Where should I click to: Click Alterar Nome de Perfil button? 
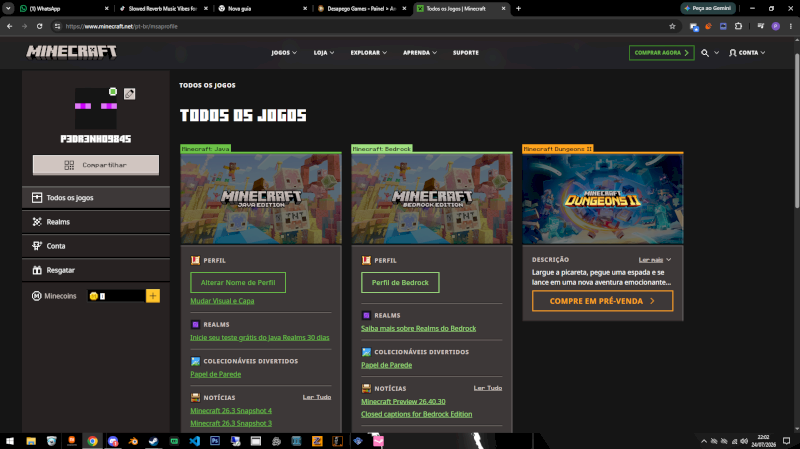[x=238, y=282]
